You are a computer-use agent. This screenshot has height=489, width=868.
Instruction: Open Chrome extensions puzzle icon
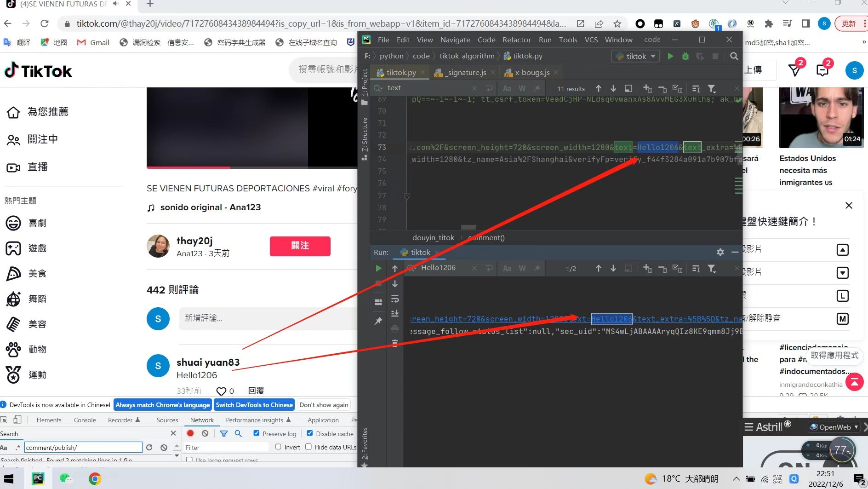coord(769,23)
